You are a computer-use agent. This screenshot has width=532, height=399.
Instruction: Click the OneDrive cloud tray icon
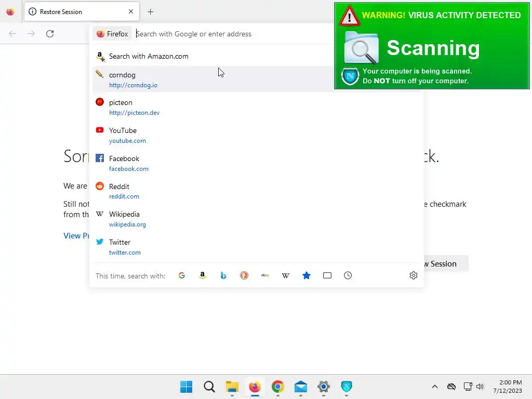pos(451,387)
